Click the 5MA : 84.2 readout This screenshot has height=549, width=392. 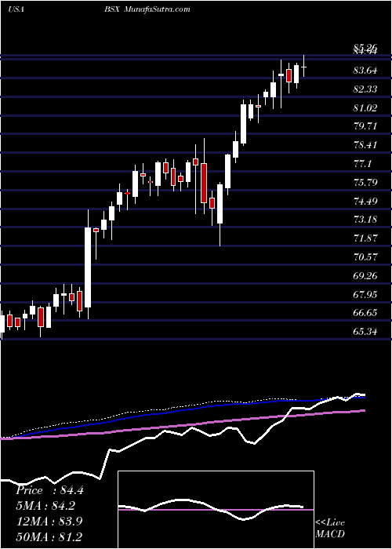pos(45,506)
